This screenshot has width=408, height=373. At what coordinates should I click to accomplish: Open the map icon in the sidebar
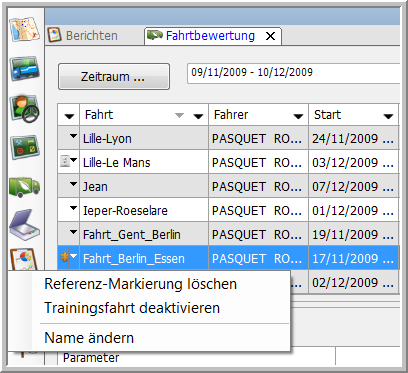pos(25,29)
